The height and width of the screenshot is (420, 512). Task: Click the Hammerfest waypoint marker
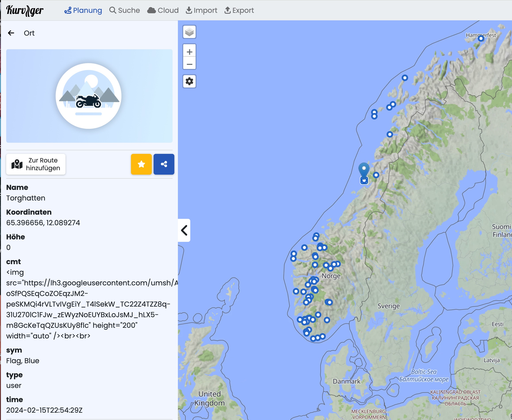click(481, 39)
